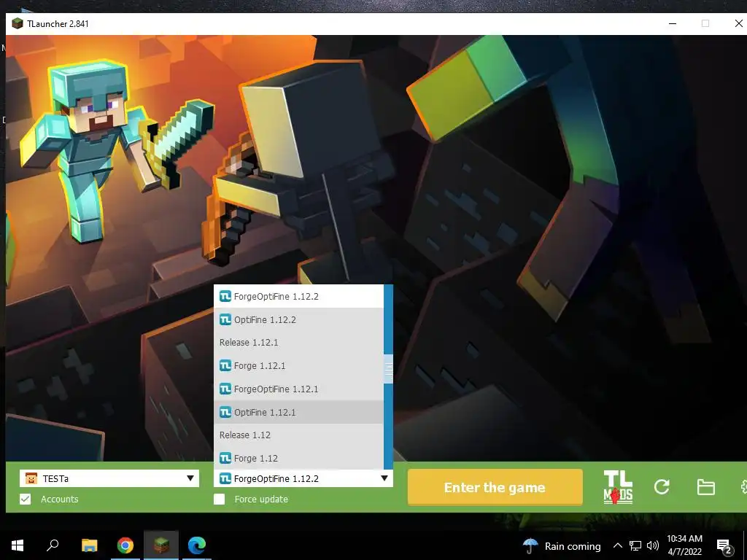Click the refresh versions icon

[x=662, y=486]
